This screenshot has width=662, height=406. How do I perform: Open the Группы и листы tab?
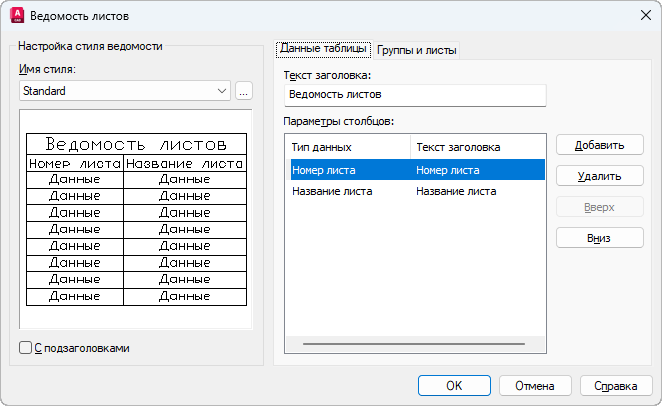coord(416,50)
